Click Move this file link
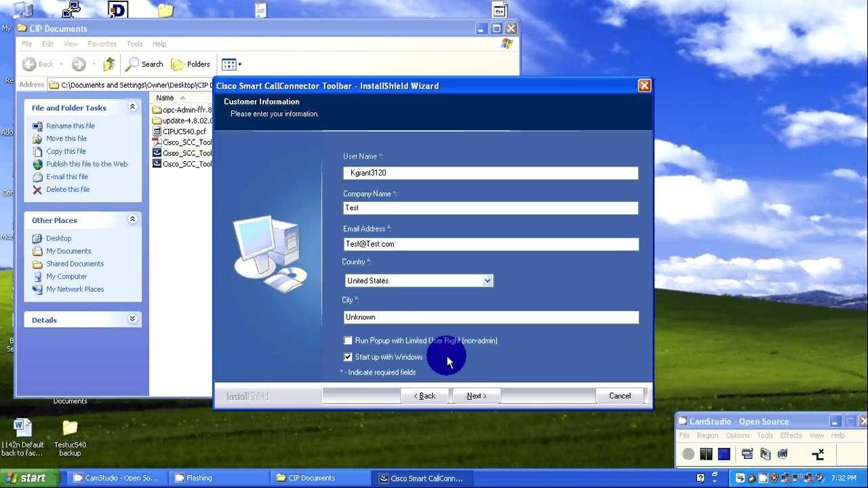This screenshot has height=488, width=868. [66, 138]
